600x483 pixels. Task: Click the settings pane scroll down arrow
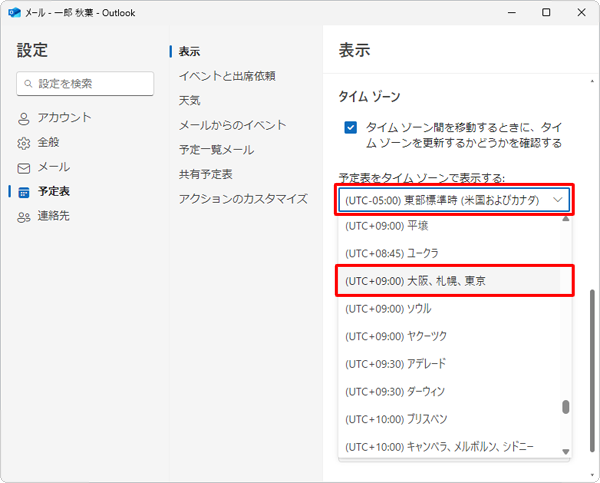(592, 476)
